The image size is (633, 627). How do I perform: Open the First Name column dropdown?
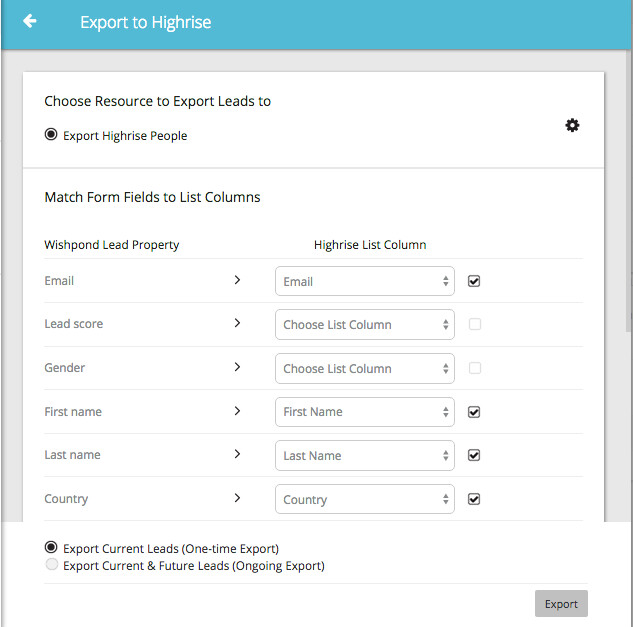point(365,412)
